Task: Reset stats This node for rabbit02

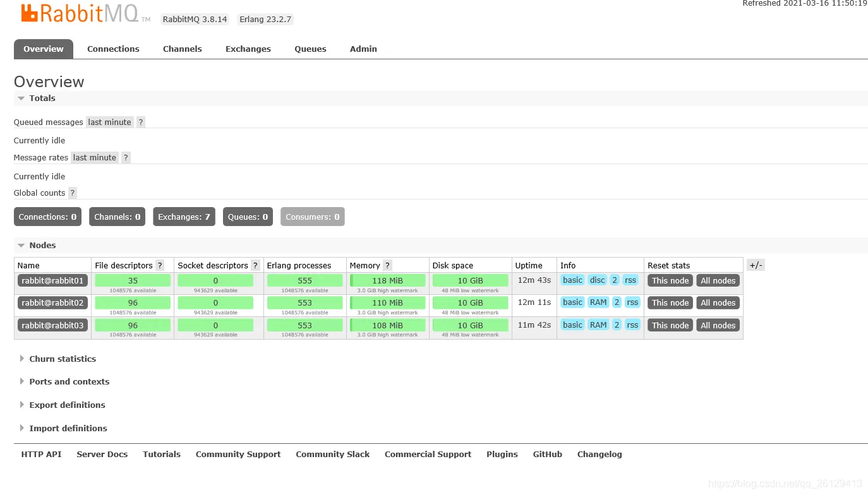Action: coord(670,302)
